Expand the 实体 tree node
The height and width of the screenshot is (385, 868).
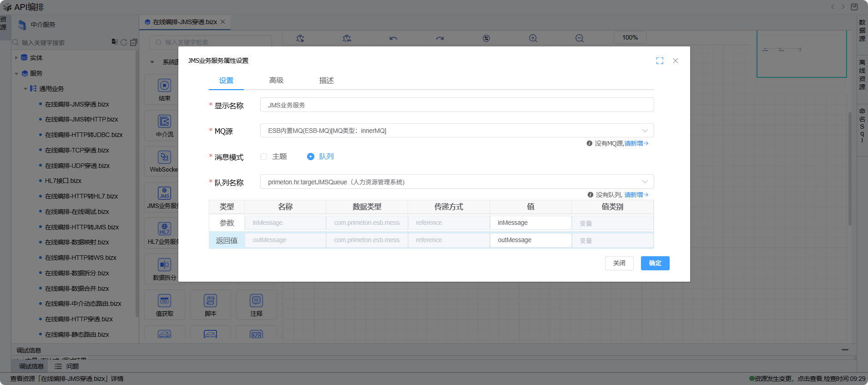click(x=16, y=58)
